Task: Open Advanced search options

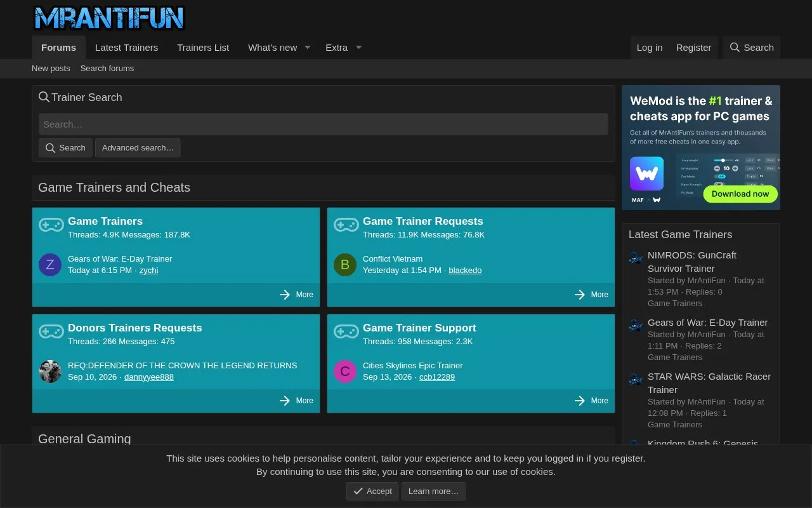Action: (x=138, y=148)
